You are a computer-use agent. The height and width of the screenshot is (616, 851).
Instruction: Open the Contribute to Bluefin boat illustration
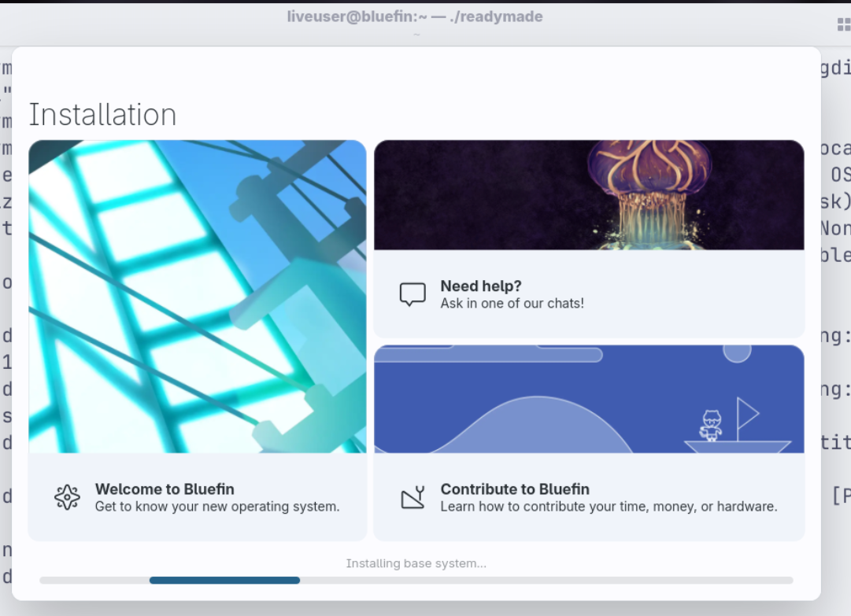[589, 399]
